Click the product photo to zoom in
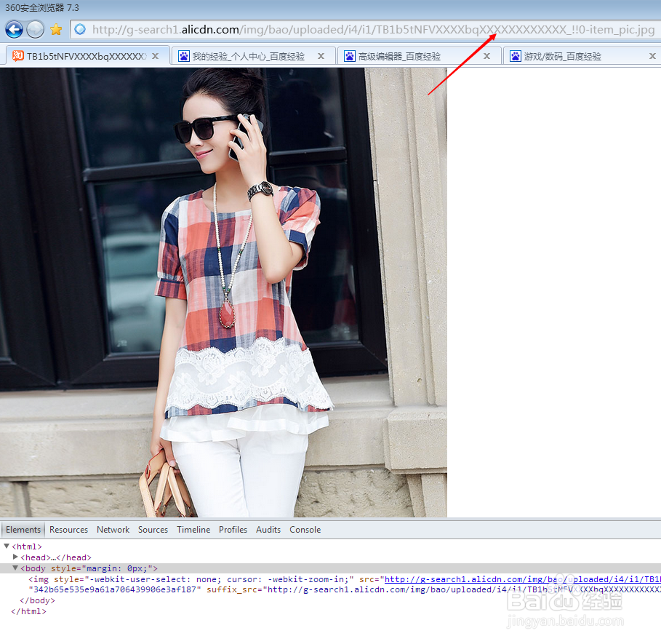Image resolution: width=661 pixels, height=644 pixels. coord(223,293)
